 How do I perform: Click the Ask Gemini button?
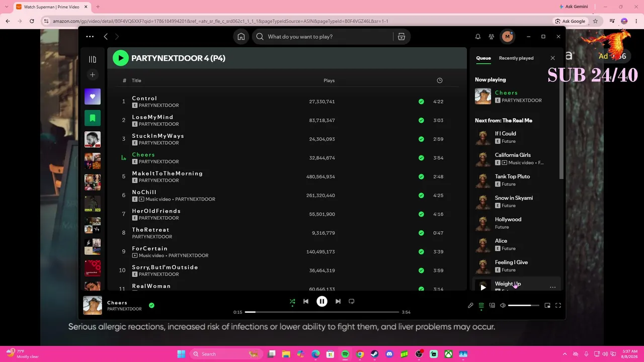(x=573, y=7)
